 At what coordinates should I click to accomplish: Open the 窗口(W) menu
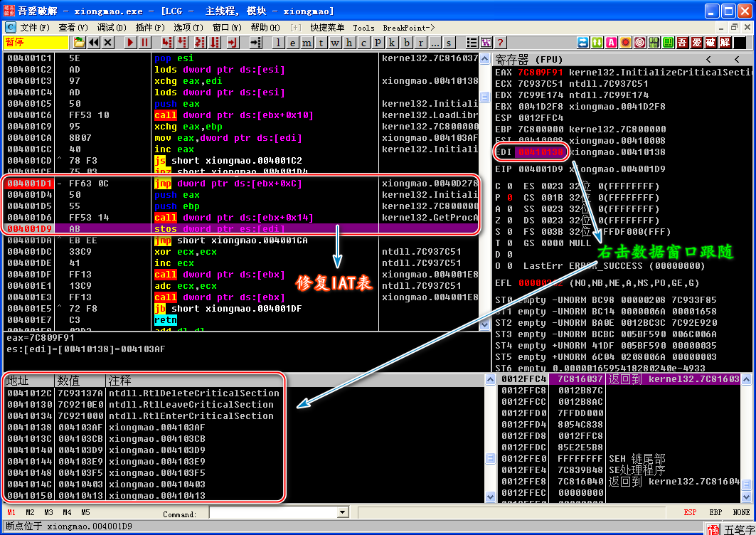[x=227, y=28]
